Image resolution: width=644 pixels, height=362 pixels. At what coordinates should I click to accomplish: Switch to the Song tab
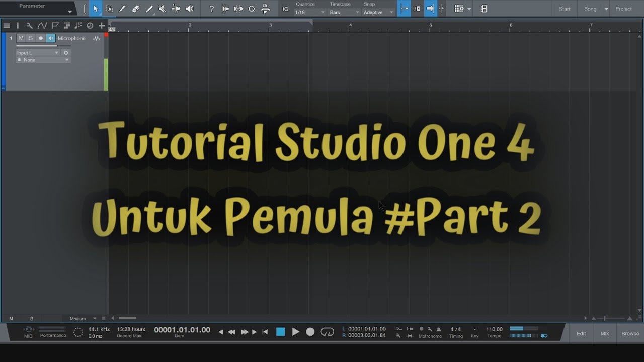click(x=590, y=9)
